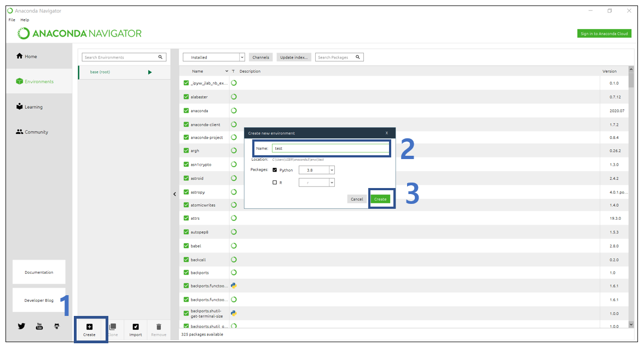Enable the R package checkbox in dialog
Image resolution: width=644 pixels, height=346 pixels.
point(275,182)
